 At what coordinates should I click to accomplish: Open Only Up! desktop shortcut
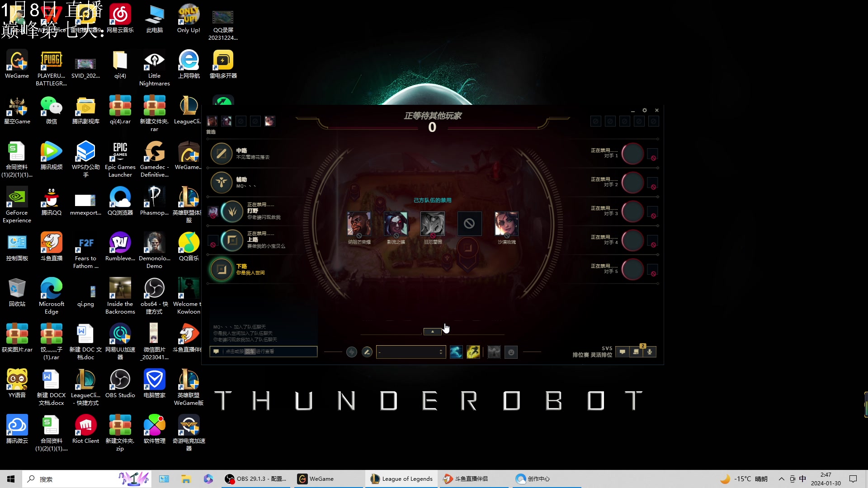189,19
